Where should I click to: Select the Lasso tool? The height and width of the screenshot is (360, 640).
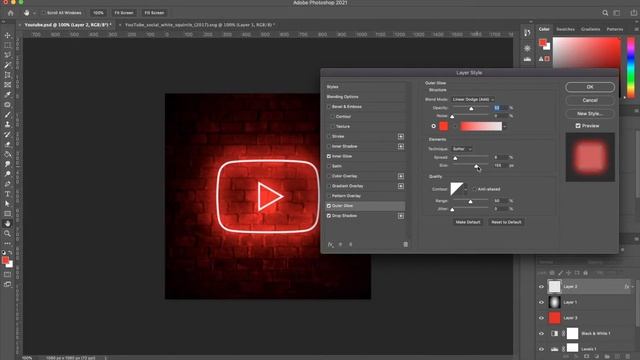point(7,55)
